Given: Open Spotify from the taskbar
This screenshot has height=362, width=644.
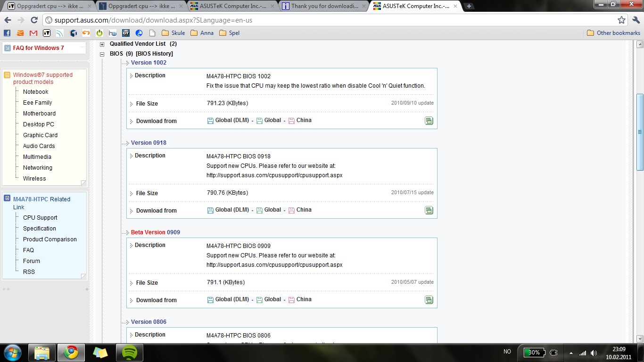Looking at the screenshot, I should [130, 353].
